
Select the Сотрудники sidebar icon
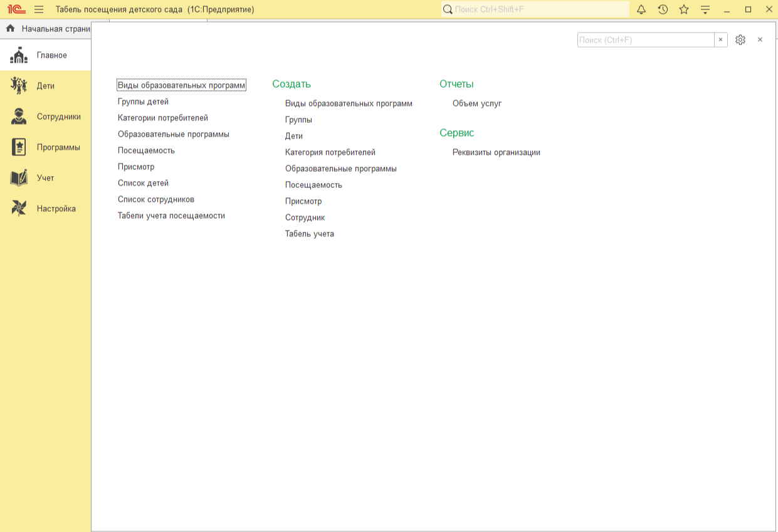tap(19, 117)
